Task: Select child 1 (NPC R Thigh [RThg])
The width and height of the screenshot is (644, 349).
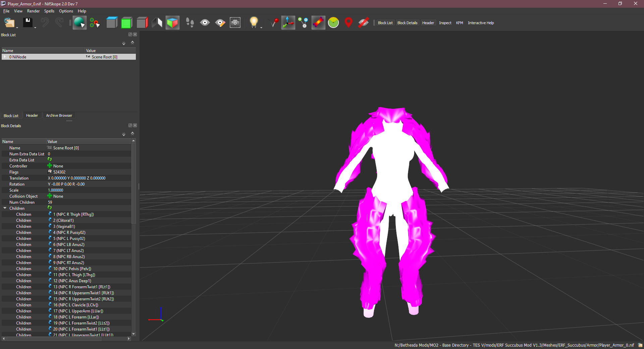Action: click(66, 214)
